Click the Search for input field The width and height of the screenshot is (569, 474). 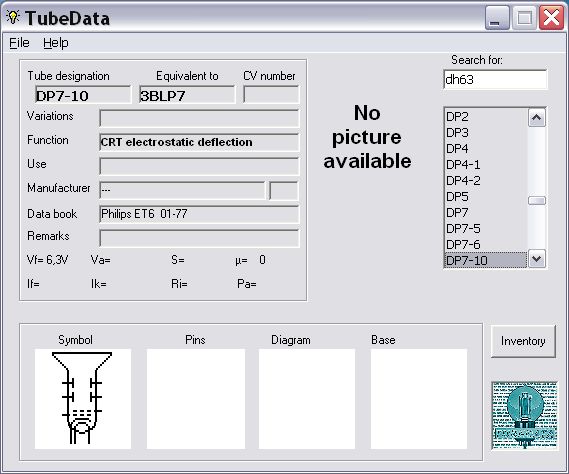pyautogui.click(x=495, y=79)
